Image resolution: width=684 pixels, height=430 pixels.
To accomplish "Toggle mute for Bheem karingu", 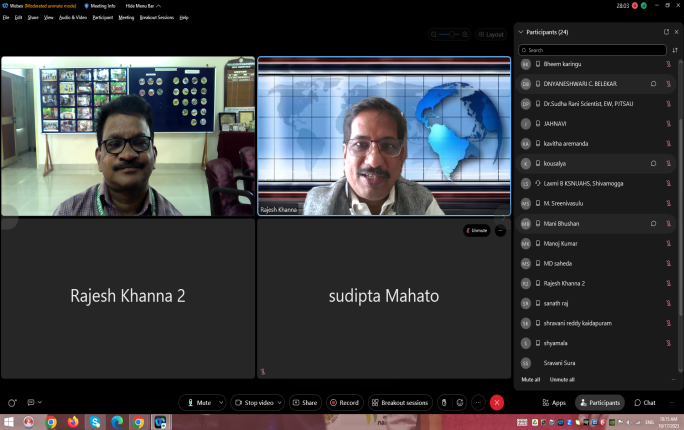I will pyautogui.click(x=668, y=64).
